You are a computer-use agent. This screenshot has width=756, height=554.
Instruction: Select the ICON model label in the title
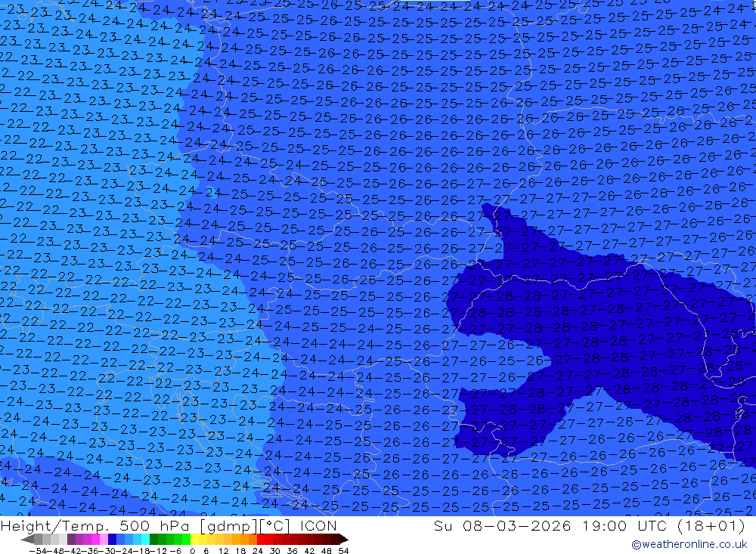pos(319,525)
